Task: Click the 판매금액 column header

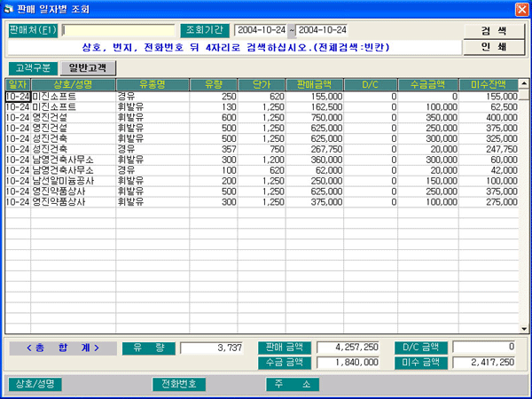Action: [x=315, y=85]
